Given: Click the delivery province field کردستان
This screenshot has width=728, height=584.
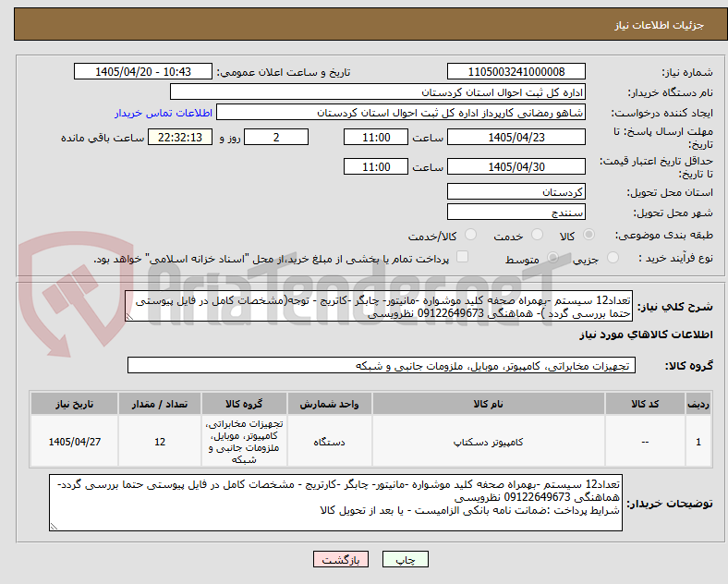Looking at the screenshot, I should 516,191.
